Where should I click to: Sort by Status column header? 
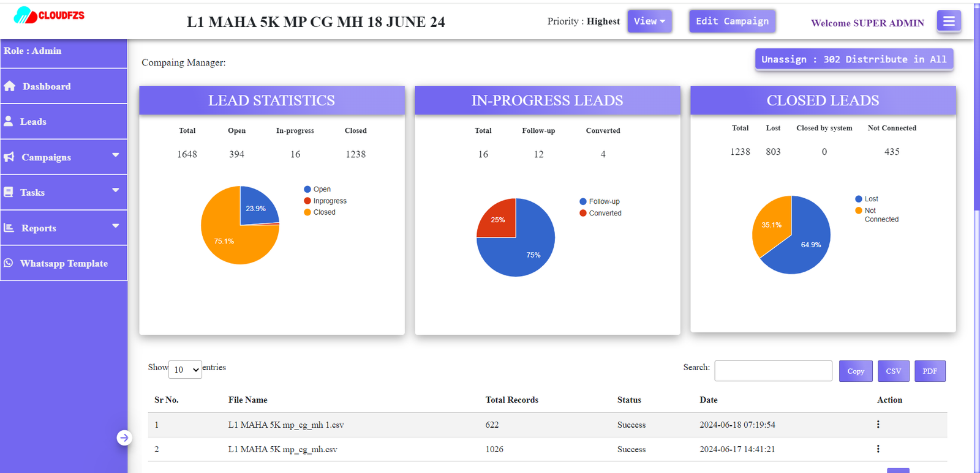[x=629, y=400]
